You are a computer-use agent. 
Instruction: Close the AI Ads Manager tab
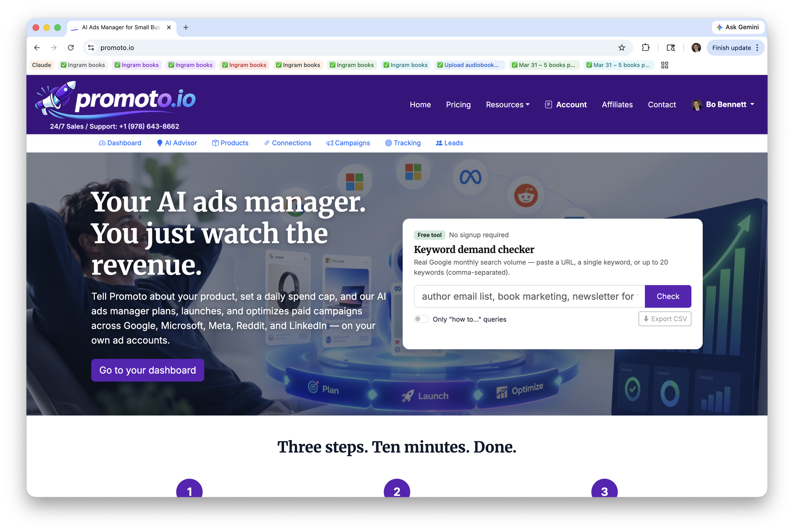(169, 27)
